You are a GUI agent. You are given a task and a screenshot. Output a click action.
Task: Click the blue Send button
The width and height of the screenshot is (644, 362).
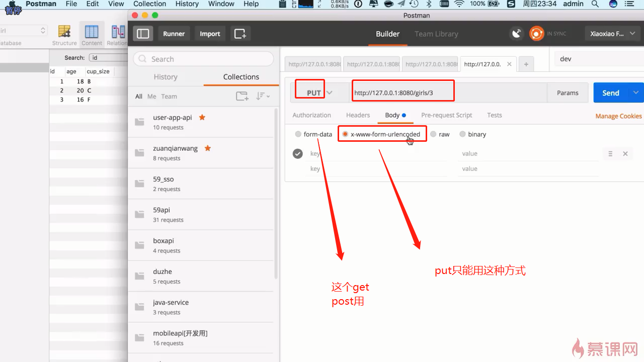(611, 93)
